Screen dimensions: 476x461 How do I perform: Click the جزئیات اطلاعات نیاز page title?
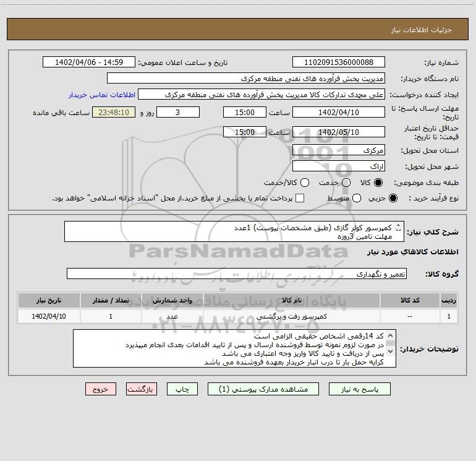tap(421, 30)
